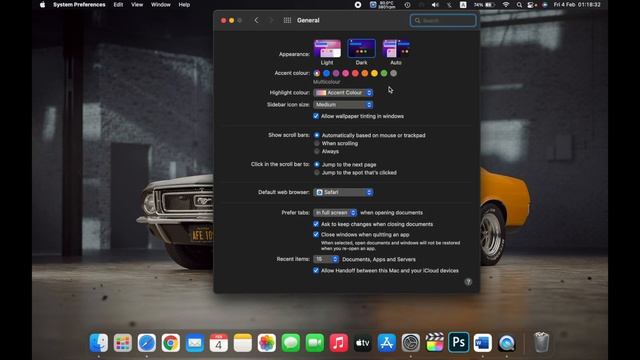Open QuickTime Player in the dock
Screen dimensions: 640x360
click(507, 342)
